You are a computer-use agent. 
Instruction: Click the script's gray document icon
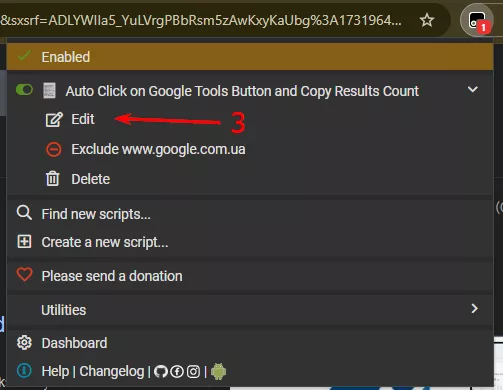(49, 91)
